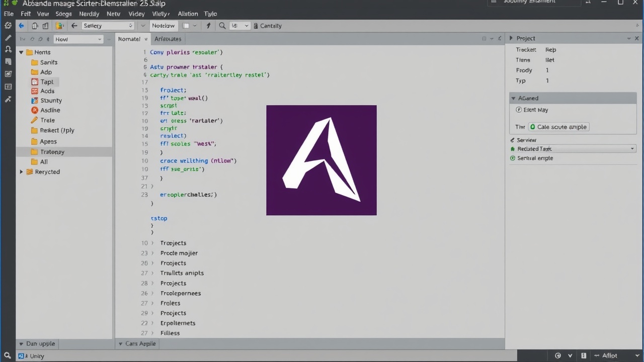The image size is (644, 362).
Task: Click the wrench tool in the left sidebar
Action: point(8,99)
